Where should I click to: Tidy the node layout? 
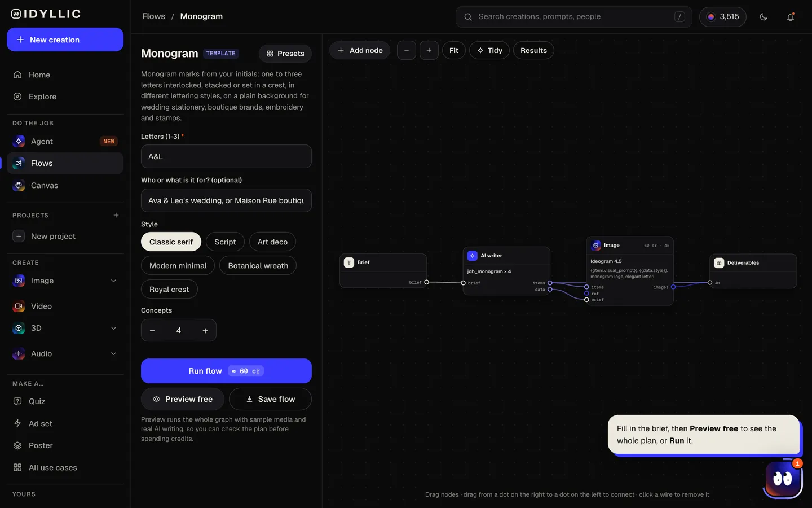point(489,50)
